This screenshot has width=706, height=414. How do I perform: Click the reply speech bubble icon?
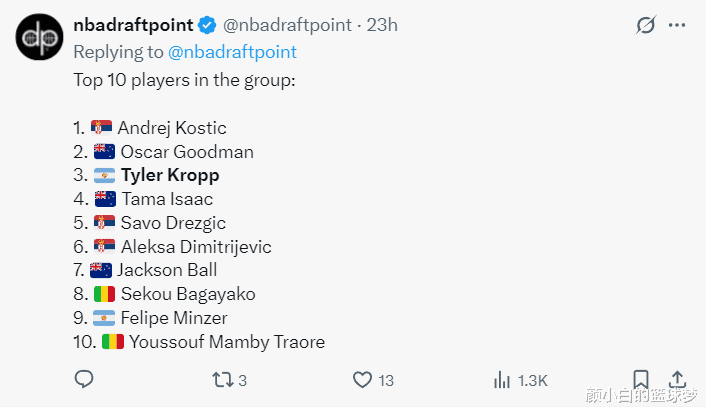(x=84, y=380)
